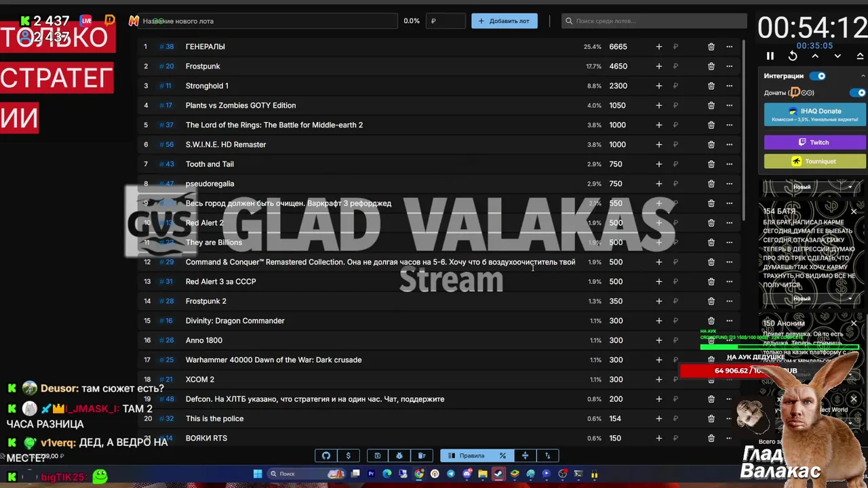
Task: Click the 6665 amount for ГЕНЕРАЛЫ
Action: click(618, 47)
